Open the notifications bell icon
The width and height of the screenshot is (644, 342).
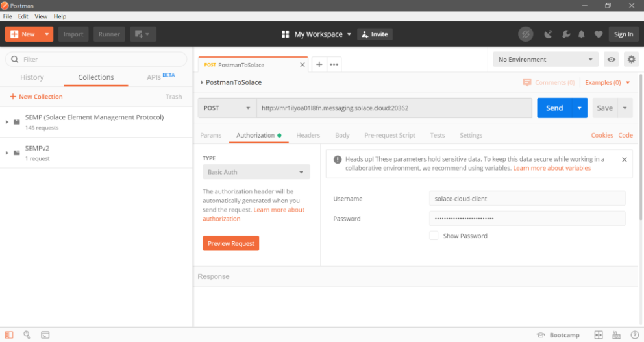582,34
